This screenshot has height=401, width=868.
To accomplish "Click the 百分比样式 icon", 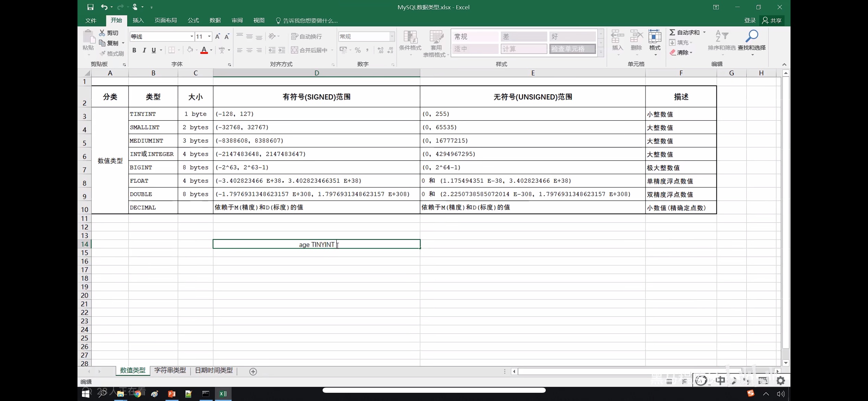I will pyautogui.click(x=358, y=50).
